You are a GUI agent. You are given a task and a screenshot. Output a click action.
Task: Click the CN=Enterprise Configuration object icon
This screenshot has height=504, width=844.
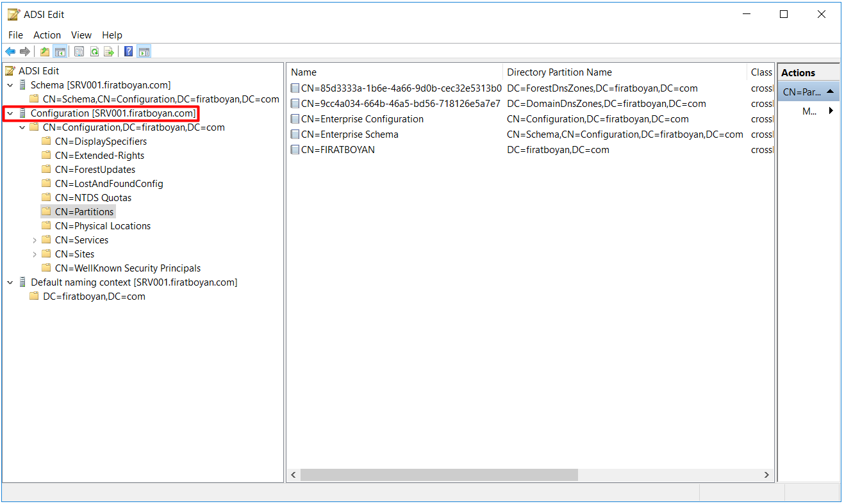(x=295, y=119)
